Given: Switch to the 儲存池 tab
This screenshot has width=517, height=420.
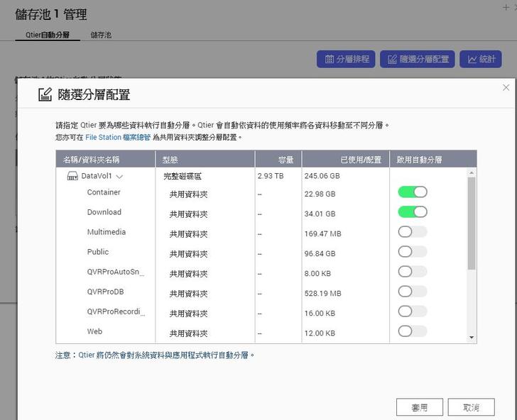Looking at the screenshot, I should [101, 35].
